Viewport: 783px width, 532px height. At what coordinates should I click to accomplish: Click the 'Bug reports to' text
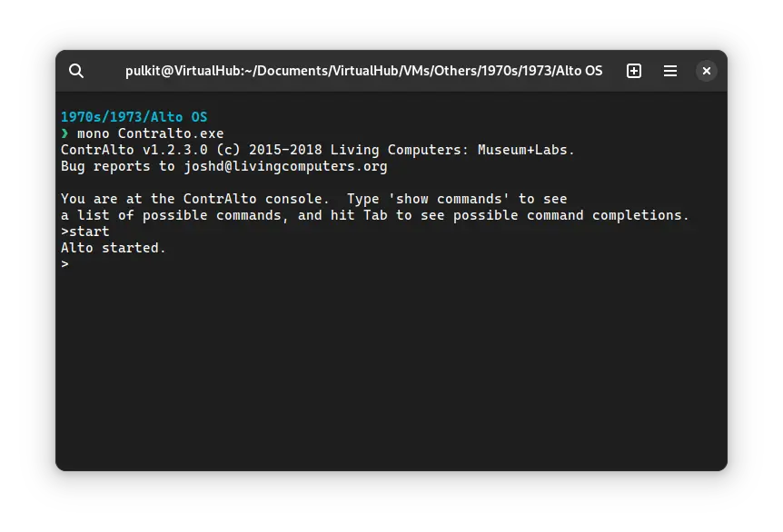coord(117,166)
